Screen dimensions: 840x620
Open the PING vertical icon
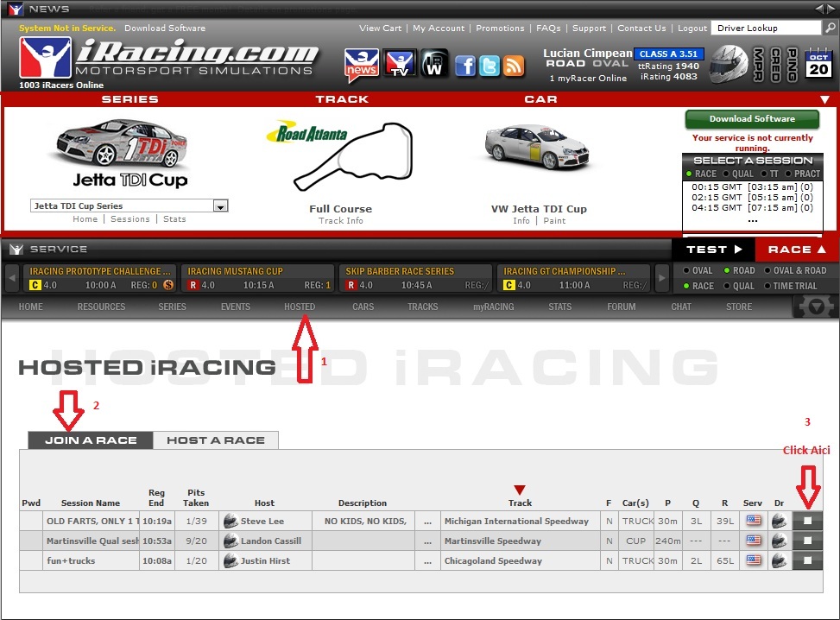coord(793,64)
